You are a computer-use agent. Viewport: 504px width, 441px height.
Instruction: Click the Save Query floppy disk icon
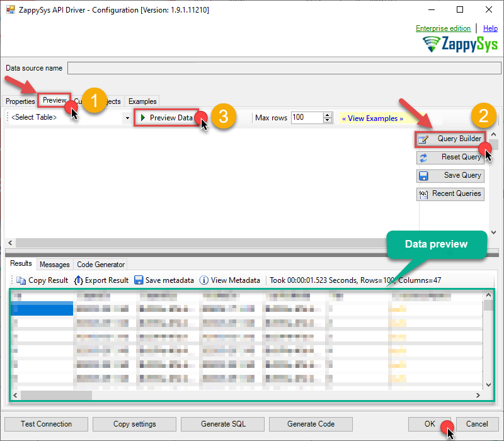tap(423, 176)
